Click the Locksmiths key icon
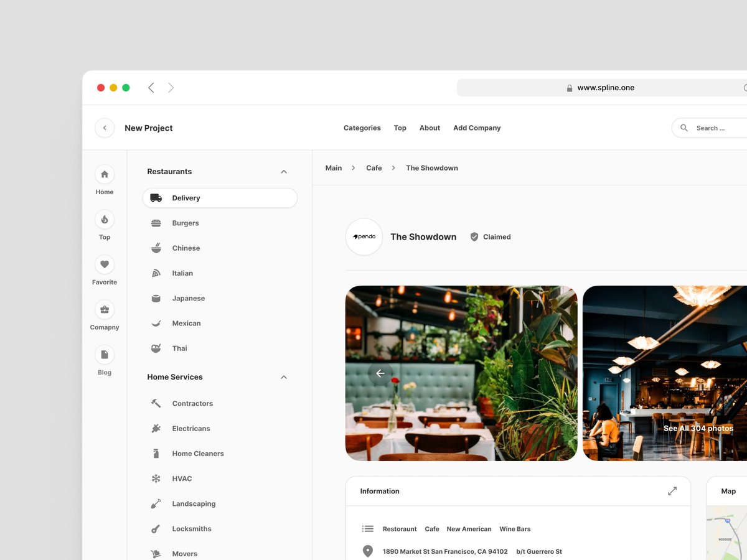The image size is (747, 560). point(156,529)
